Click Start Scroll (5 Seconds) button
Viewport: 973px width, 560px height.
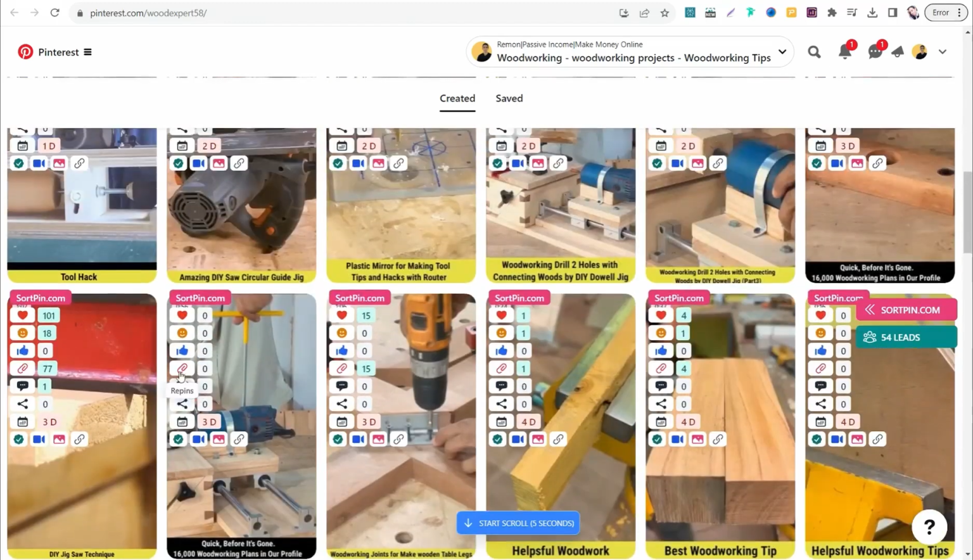click(x=518, y=523)
